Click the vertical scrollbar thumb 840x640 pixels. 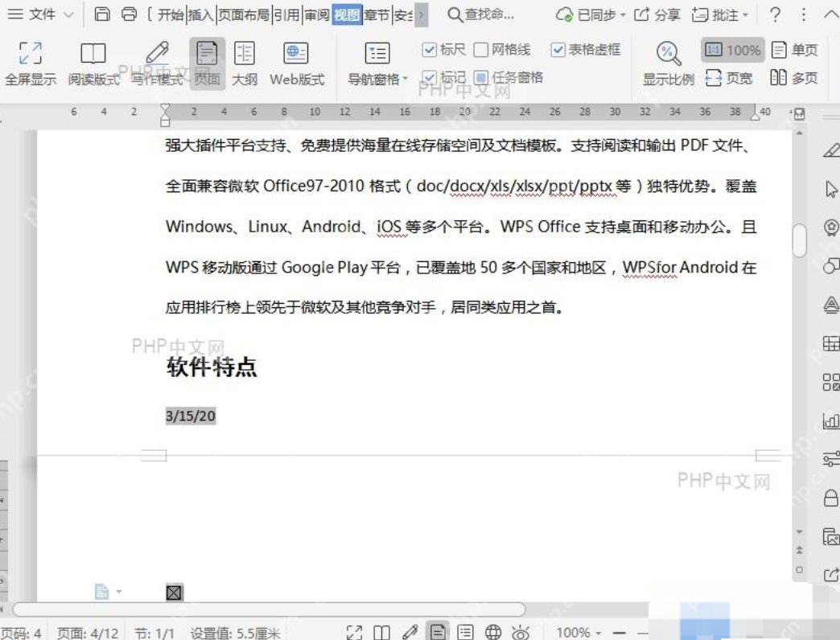799,240
